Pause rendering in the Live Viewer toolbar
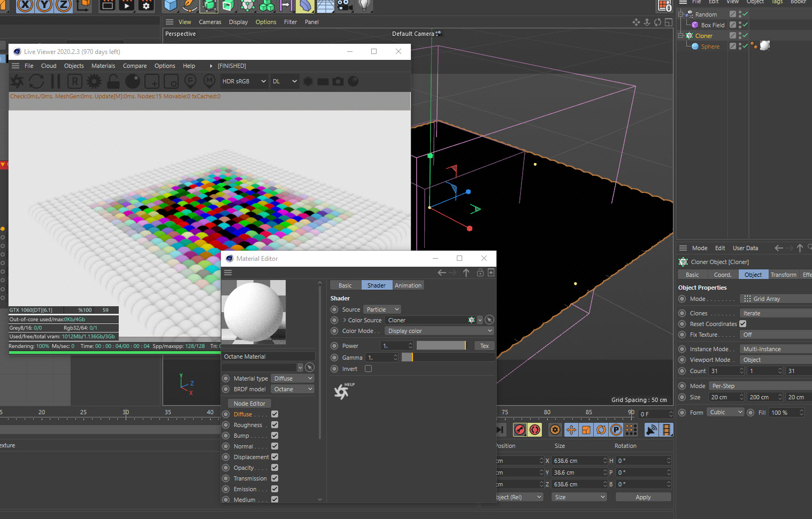The image size is (812, 519). pos(55,81)
